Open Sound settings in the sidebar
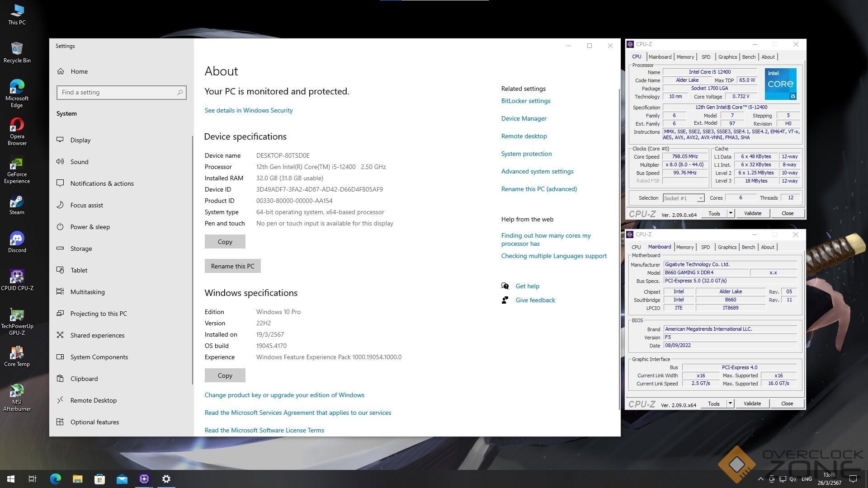Viewport: 868px width, 488px height. [x=79, y=162]
